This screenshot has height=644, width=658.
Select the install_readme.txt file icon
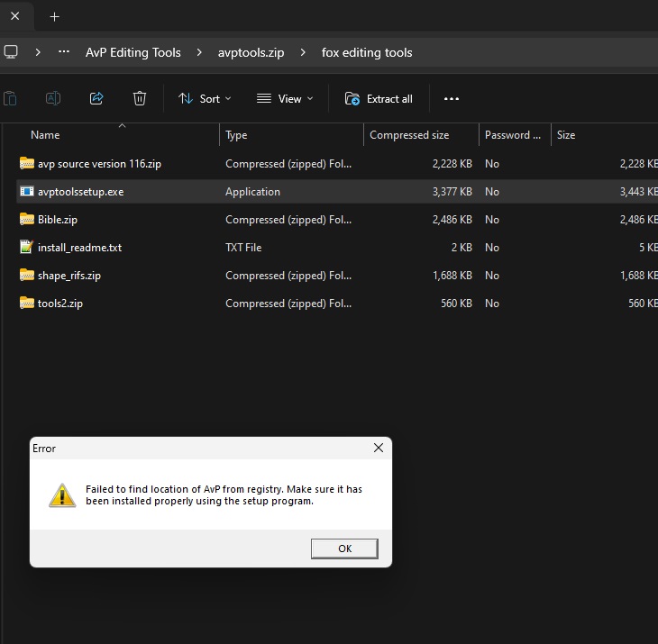coord(26,248)
